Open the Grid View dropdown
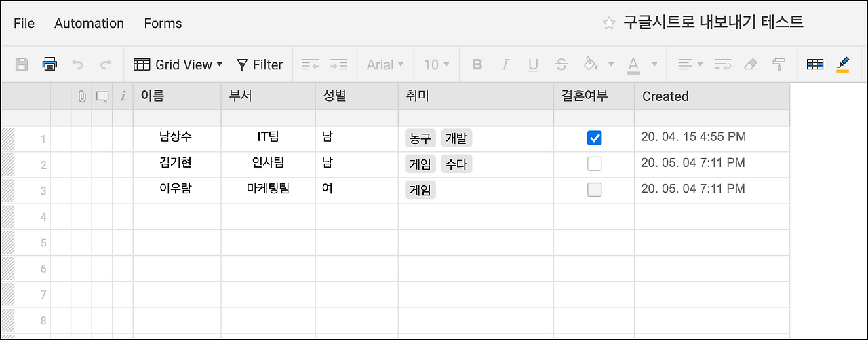The height and width of the screenshot is (340, 868). (x=178, y=64)
